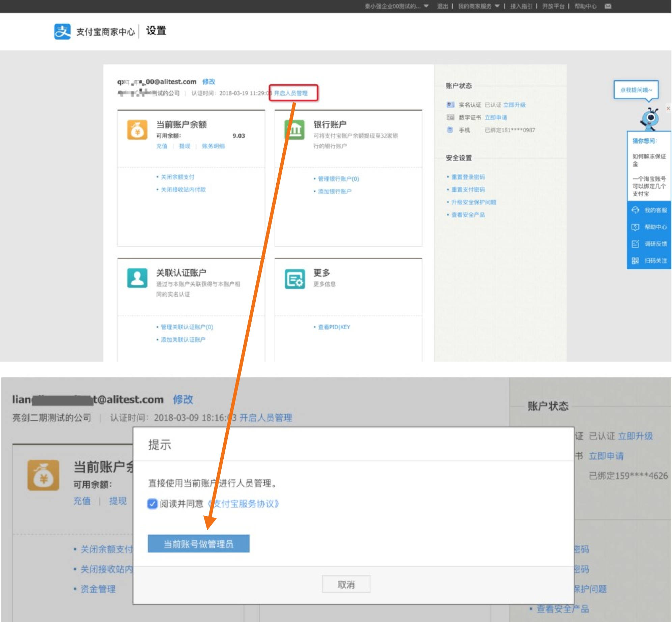Click the balance value 9.03
This screenshot has height=622, width=672.
[x=239, y=136]
